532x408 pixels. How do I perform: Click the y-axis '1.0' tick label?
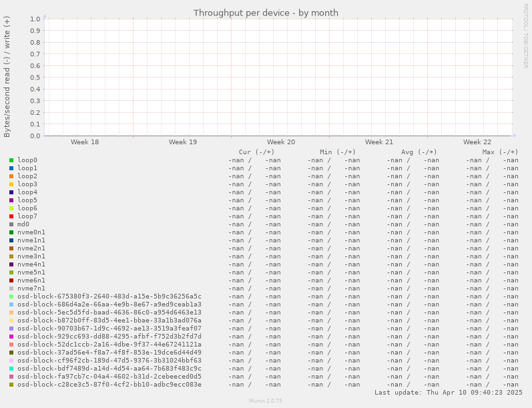coord(35,19)
